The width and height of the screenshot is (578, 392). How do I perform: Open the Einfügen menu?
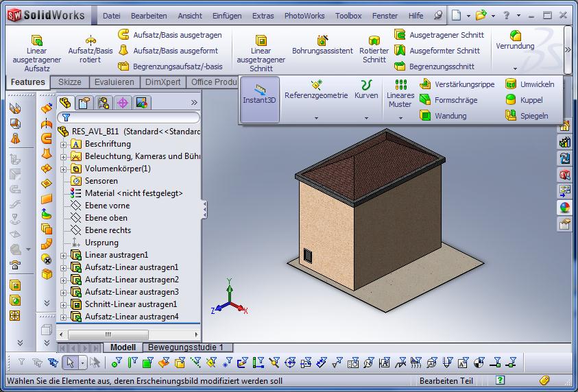pyautogui.click(x=226, y=16)
